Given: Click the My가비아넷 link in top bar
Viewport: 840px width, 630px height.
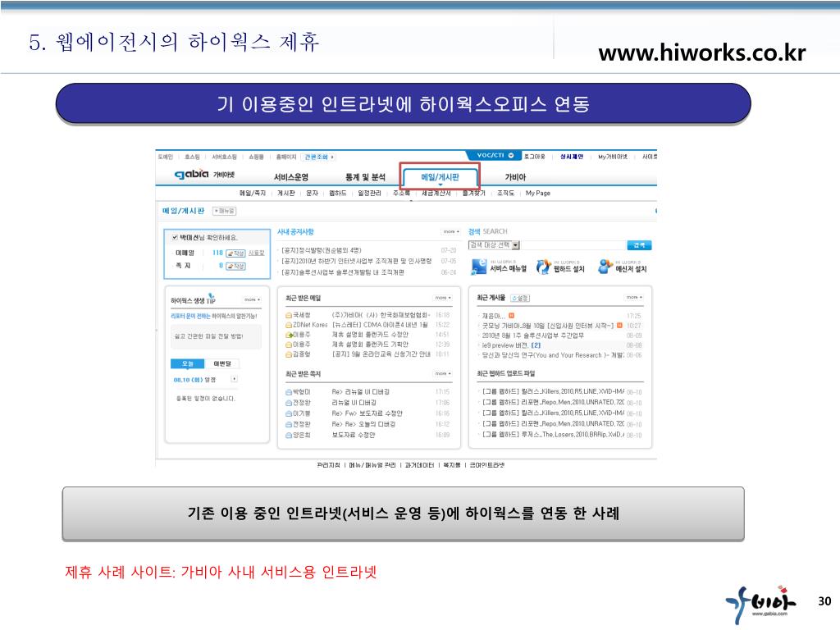Looking at the screenshot, I should coord(613,157).
